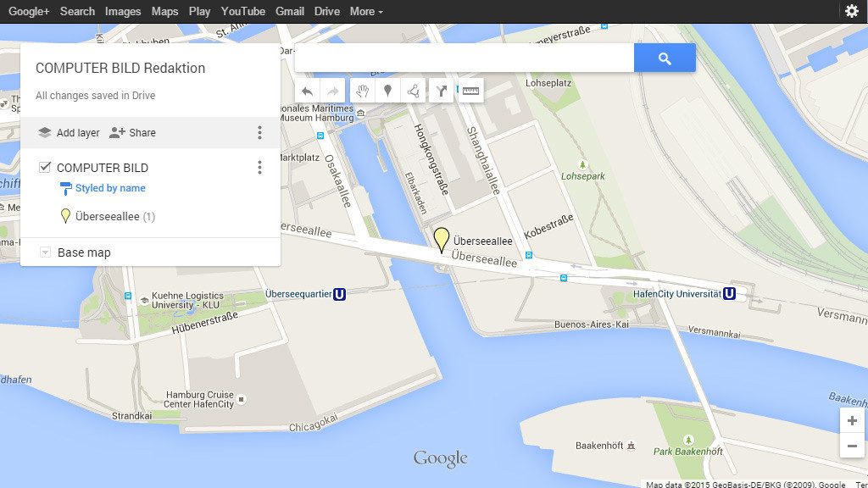Uncheck the COMPUTER BILD layer visibility
This screenshot has height=488, width=868.
pyautogui.click(x=45, y=167)
